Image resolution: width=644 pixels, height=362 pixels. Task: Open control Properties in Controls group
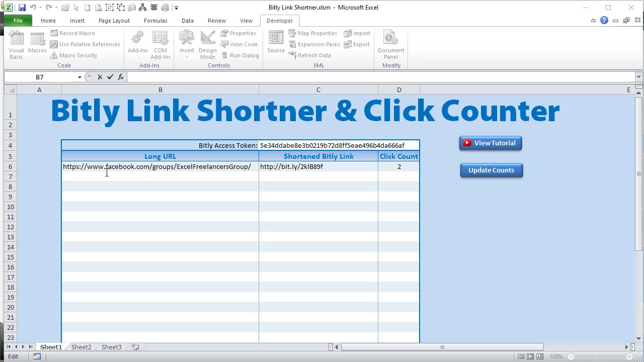click(x=238, y=33)
